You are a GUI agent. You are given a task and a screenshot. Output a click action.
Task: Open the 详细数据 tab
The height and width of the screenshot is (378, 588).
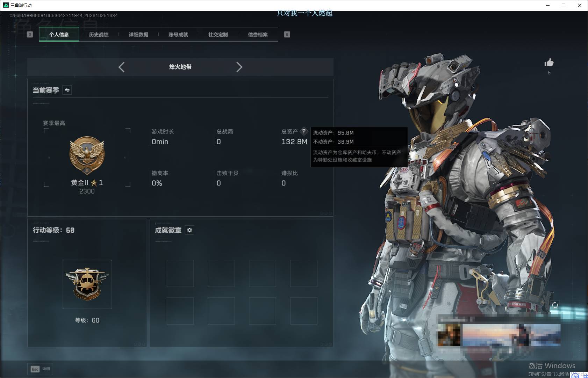point(138,34)
